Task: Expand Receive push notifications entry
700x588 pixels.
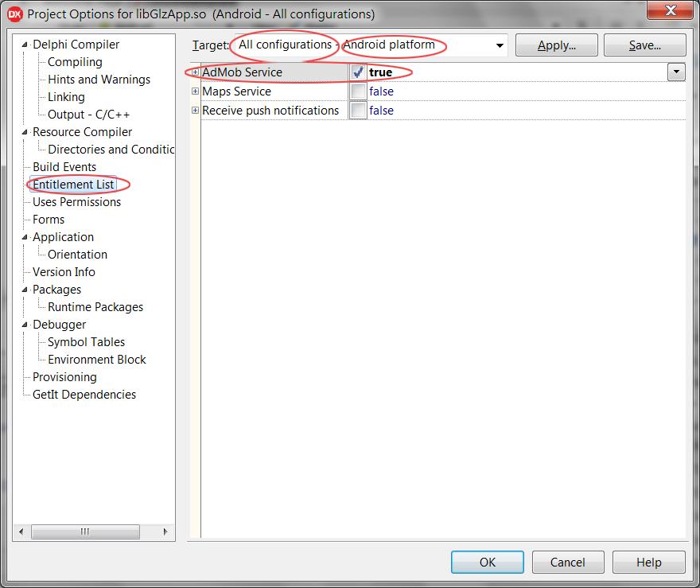Action: click(x=195, y=111)
